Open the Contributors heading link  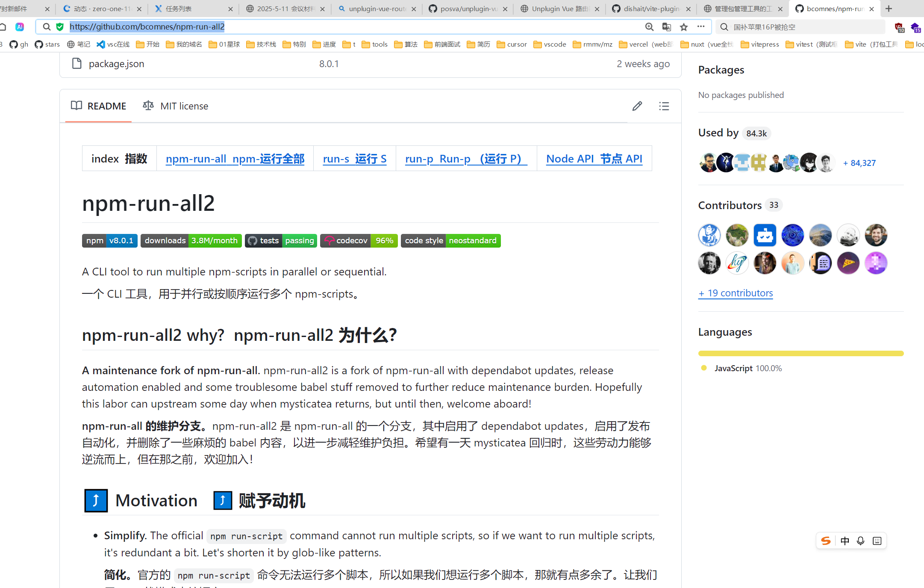[730, 205]
